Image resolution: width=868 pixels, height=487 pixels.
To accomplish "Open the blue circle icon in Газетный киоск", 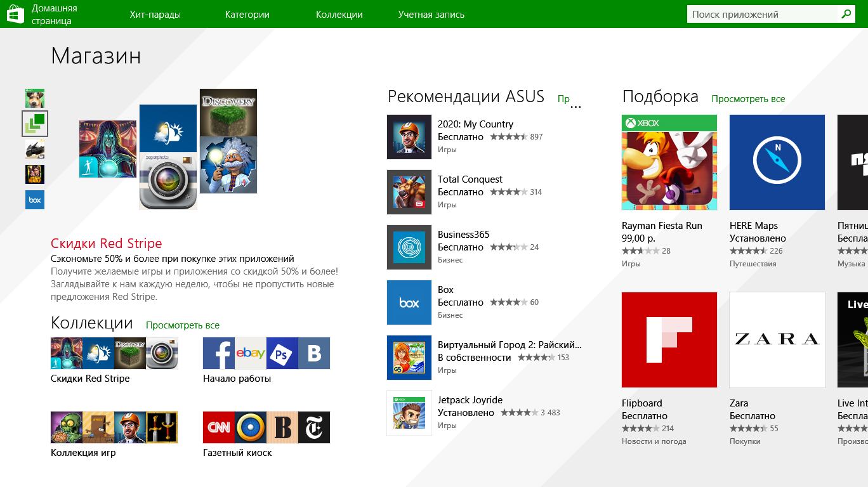I will coord(251,427).
